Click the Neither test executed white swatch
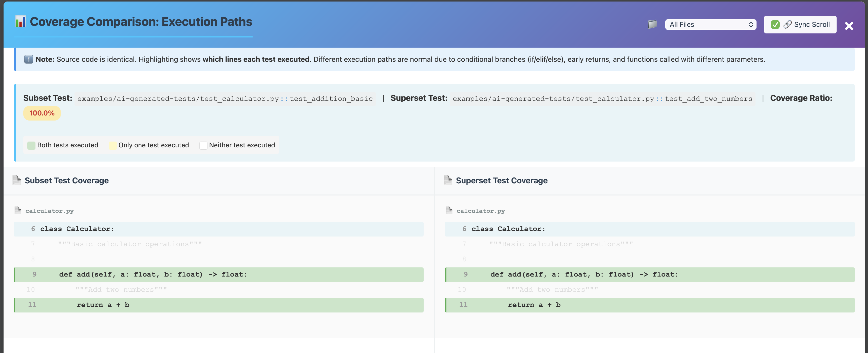The image size is (868, 353). tap(203, 145)
